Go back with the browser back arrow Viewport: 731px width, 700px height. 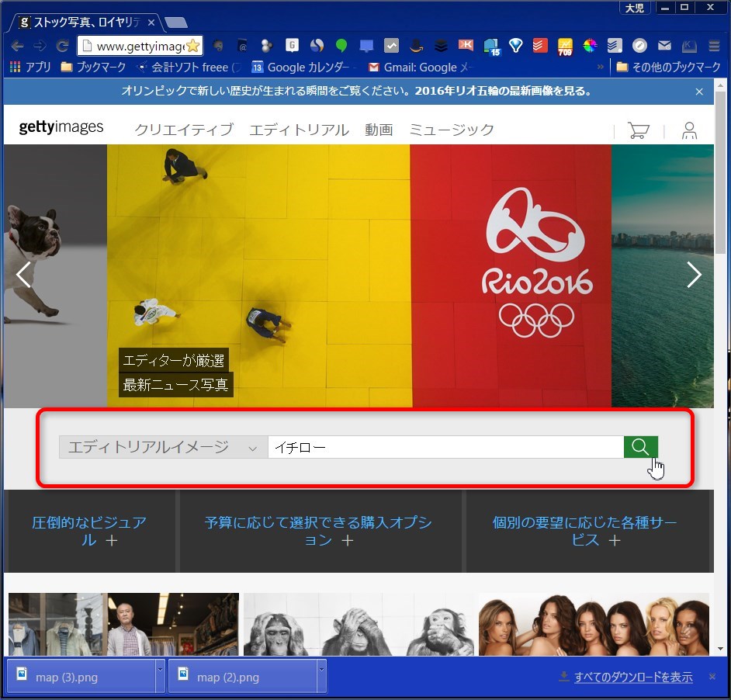point(17,46)
